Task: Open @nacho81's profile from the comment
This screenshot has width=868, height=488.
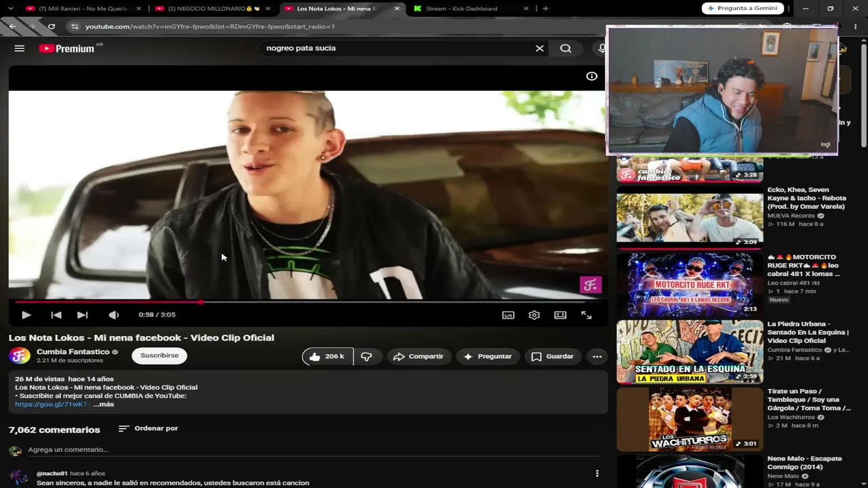Action: (52, 473)
